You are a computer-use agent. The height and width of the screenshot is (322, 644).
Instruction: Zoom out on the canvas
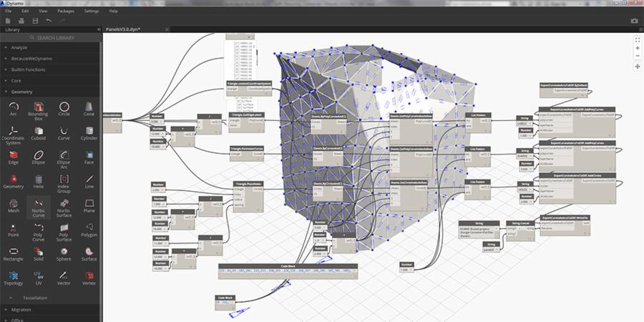(638, 56)
